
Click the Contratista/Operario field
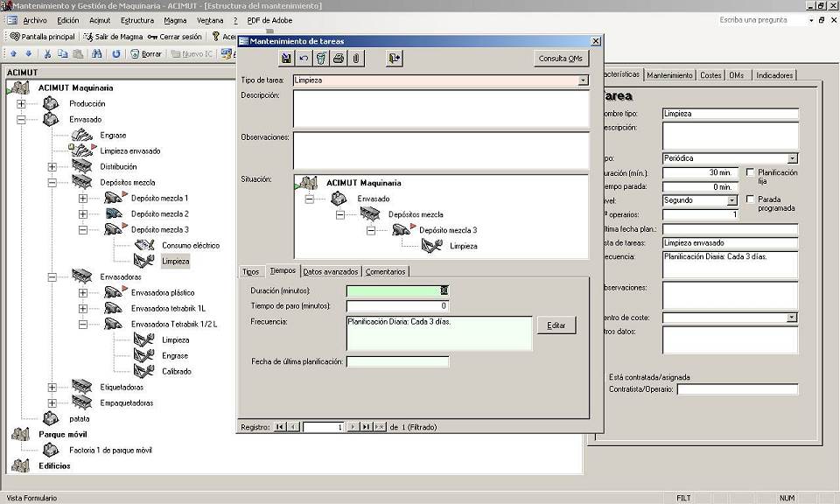coord(738,389)
